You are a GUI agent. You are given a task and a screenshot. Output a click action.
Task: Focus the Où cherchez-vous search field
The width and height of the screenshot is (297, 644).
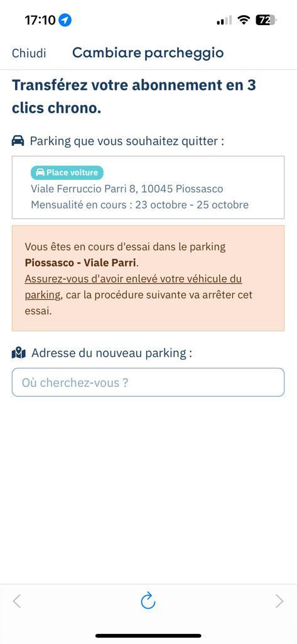pos(148,382)
